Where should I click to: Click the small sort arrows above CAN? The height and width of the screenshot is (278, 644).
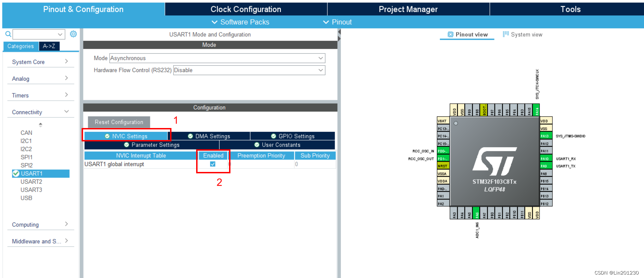click(40, 125)
